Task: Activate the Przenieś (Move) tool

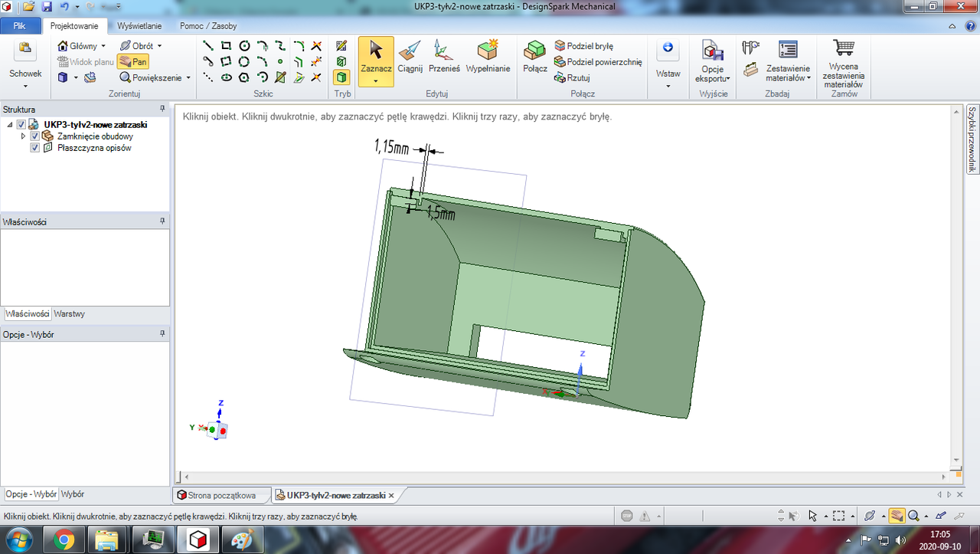Action: point(444,56)
